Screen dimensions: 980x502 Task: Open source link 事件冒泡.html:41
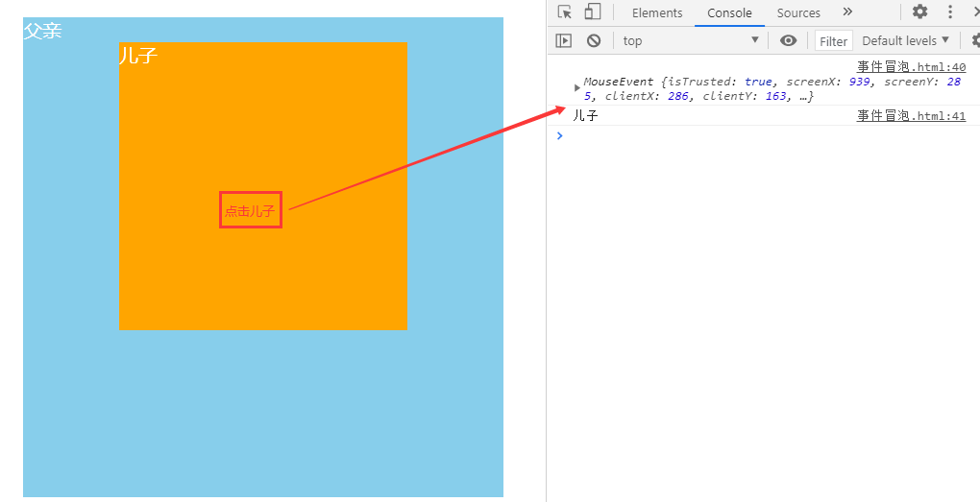(x=911, y=116)
